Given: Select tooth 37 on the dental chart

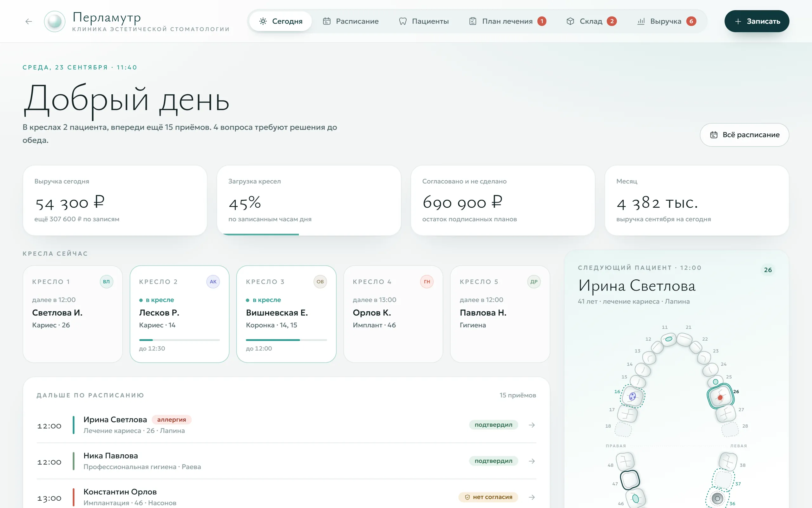Looking at the screenshot, I should [723, 479].
